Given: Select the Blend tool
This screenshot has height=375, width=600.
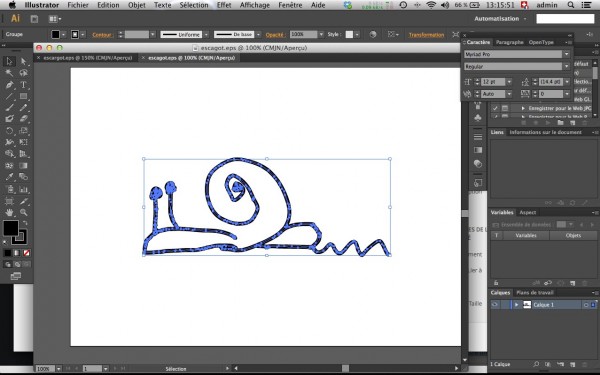Looking at the screenshot, I should tap(24, 177).
